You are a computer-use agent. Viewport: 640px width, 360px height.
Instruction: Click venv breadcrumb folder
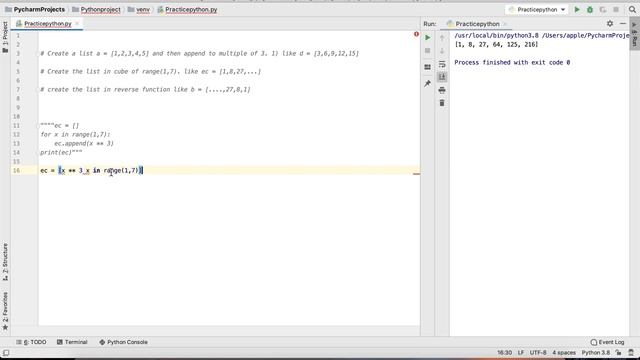[x=139, y=9]
